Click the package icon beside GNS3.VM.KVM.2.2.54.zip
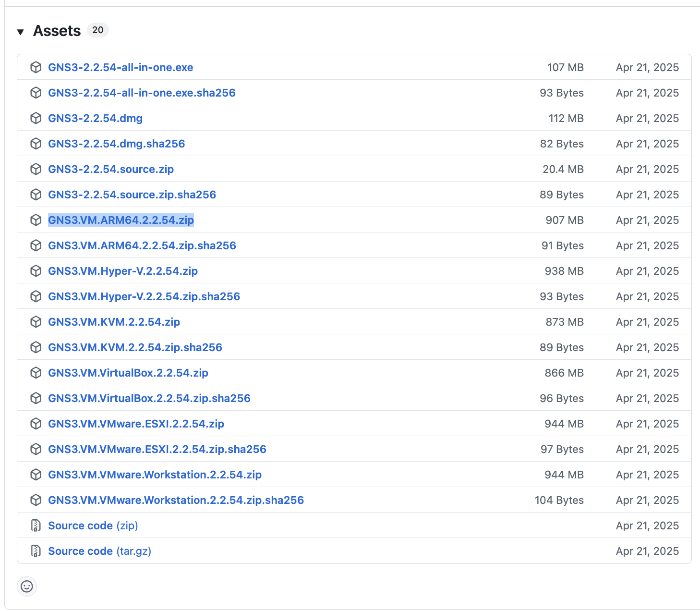Viewport: 700px width, 611px height. pyautogui.click(x=36, y=322)
